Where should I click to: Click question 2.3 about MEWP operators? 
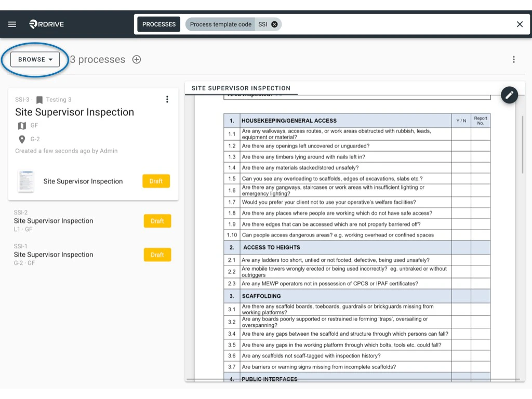(330, 284)
